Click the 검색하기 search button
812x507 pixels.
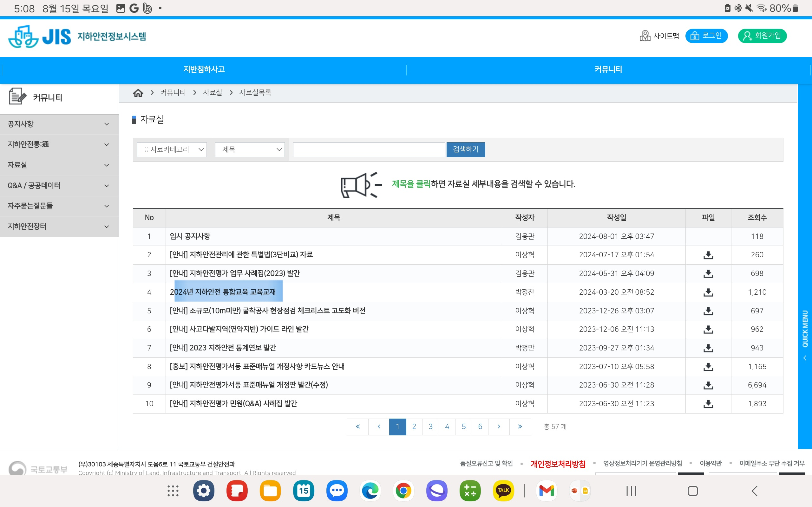[465, 150]
